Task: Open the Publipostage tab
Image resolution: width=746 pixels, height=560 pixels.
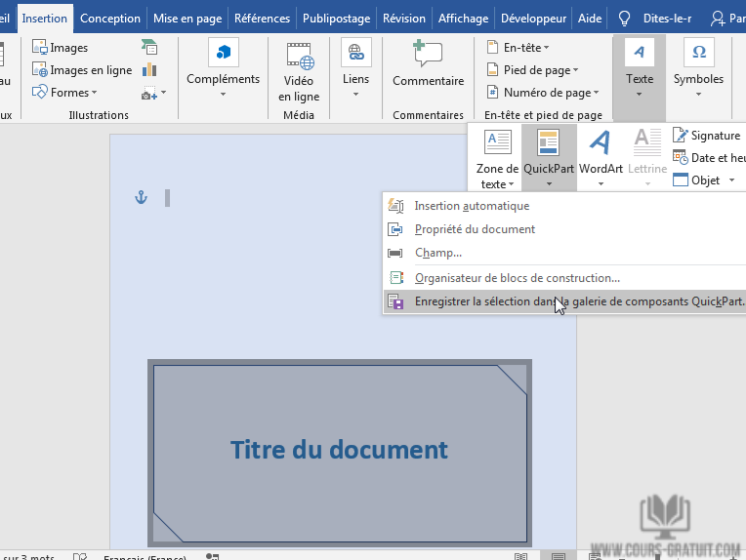Action: (336, 19)
